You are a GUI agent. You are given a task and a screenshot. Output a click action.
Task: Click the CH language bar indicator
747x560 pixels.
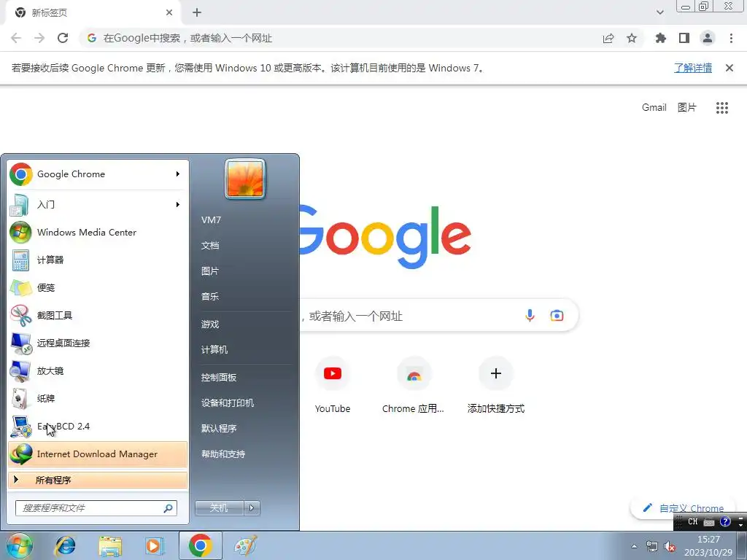click(693, 522)
